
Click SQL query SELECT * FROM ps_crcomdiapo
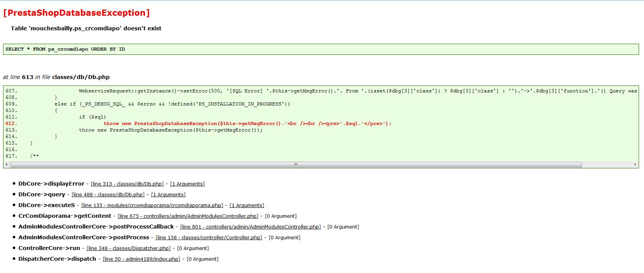(x=65, y=49)
